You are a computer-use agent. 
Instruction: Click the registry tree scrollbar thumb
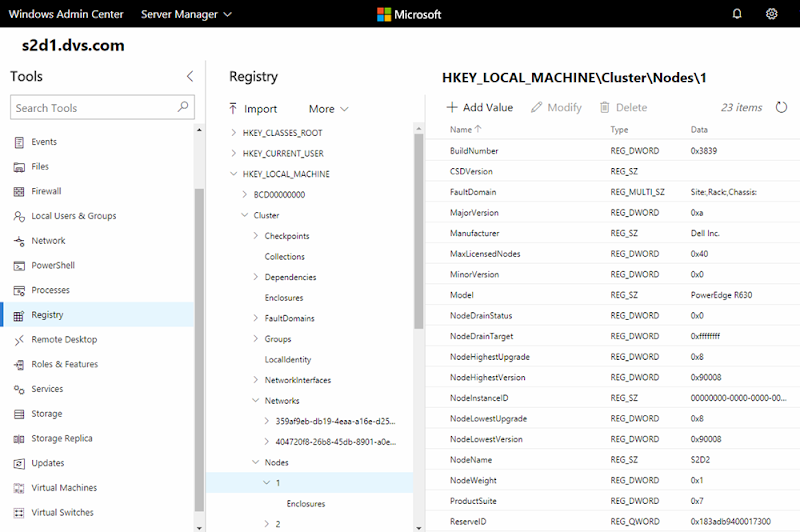418,231
